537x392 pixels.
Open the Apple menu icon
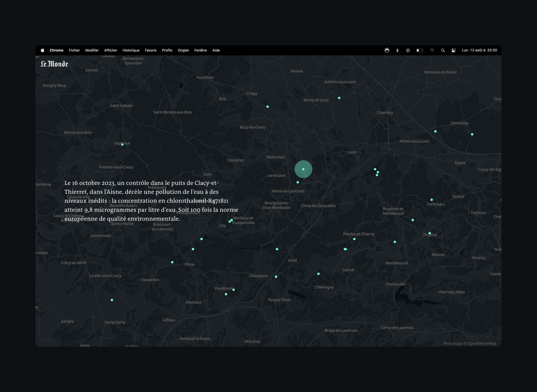click(x=43, y=50)
